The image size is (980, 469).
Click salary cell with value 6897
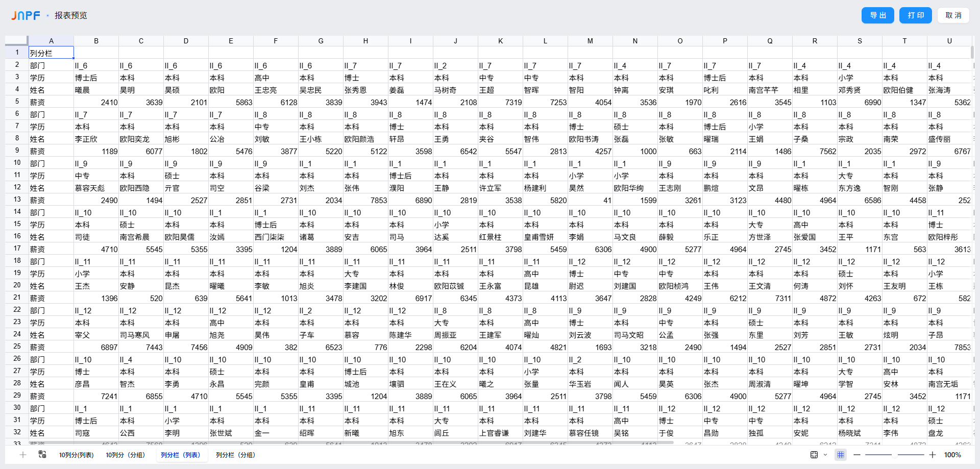pos(96,347)
